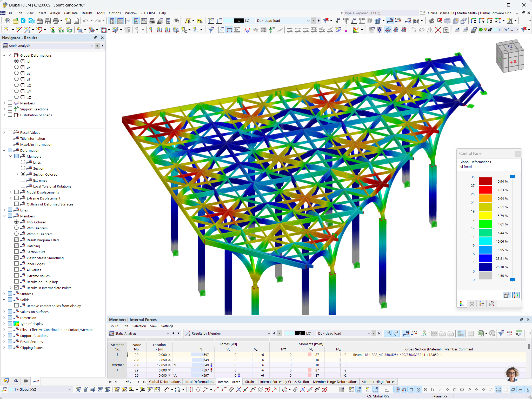Image resolution: width=532 pixels, height=399 pixels.
Task: Open the Static Analysis dropdown in Navigator
Action: click(x=92, y=46)
